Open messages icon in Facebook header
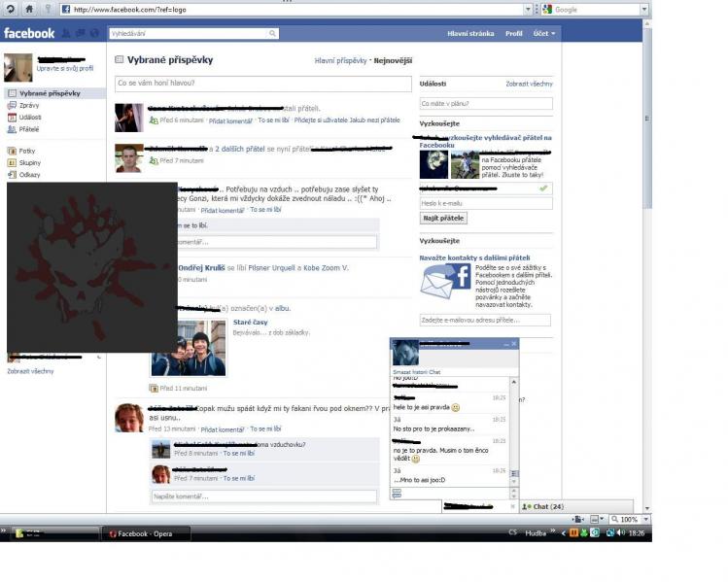 click(x=81, y=33)
